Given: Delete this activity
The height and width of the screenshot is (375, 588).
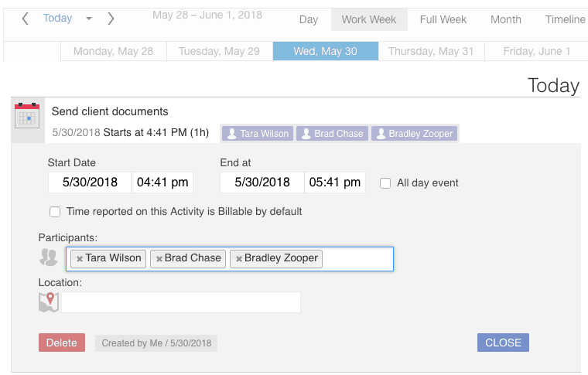Looking at the screenshot, I should point(62,343).
